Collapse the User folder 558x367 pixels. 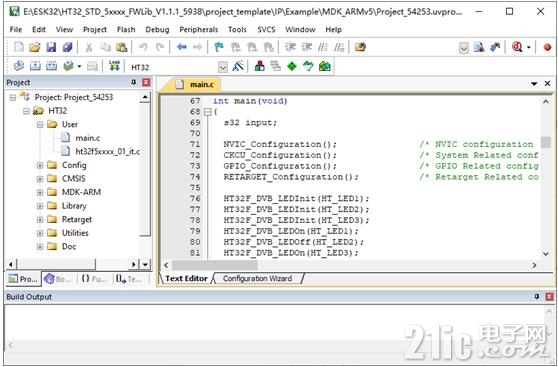click(x=40, y=125)
